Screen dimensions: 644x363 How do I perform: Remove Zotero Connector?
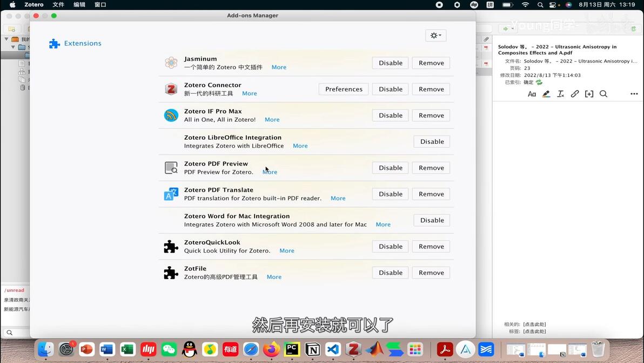point(431,89)
